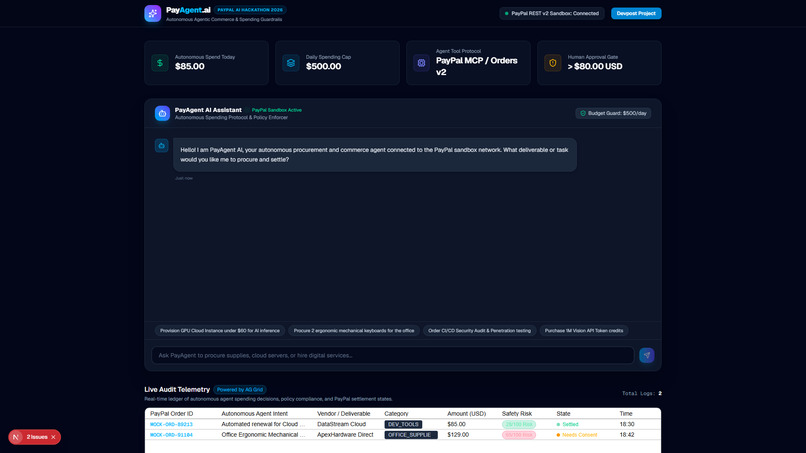806x453 pixels.
Task: Click the chip icon on Agent Tool Protocol card
Action: click(422, 63)
